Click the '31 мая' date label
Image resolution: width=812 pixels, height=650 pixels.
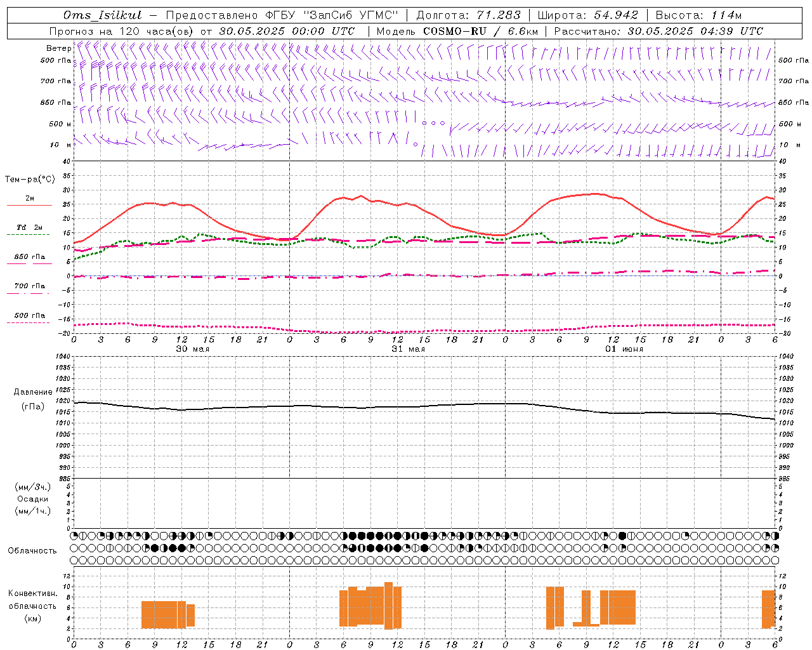[409, 349]
